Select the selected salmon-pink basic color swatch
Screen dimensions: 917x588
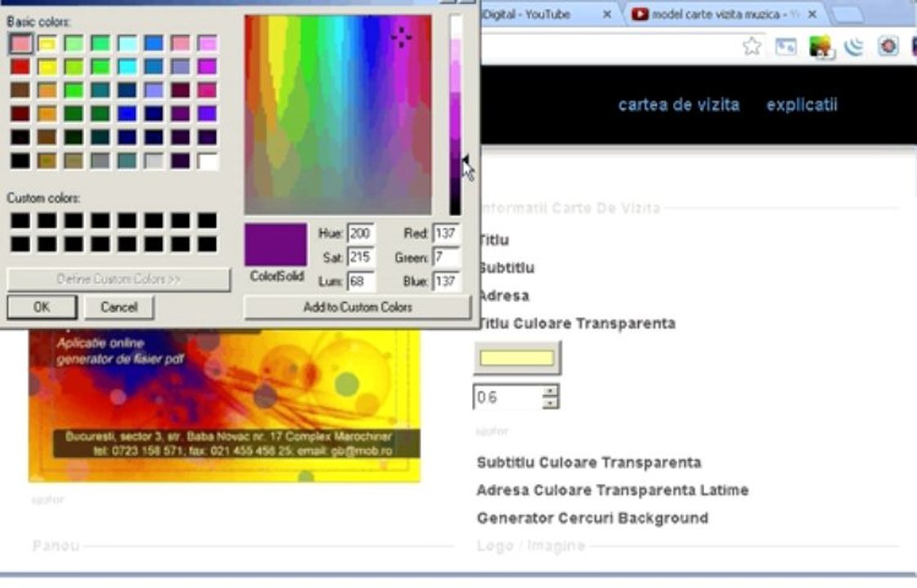20,43
